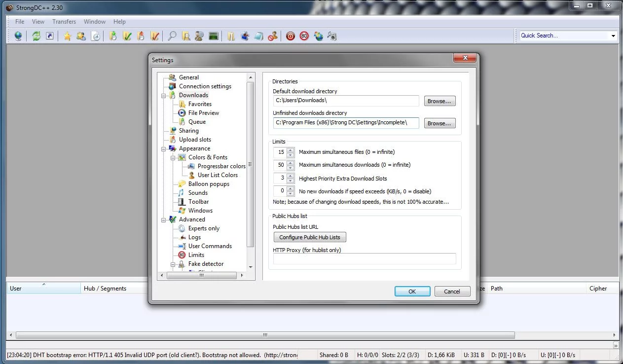
Task: Open Public Hubs with the globe toolbar icon
Action: pyautogui.click(x=18, y=36)
